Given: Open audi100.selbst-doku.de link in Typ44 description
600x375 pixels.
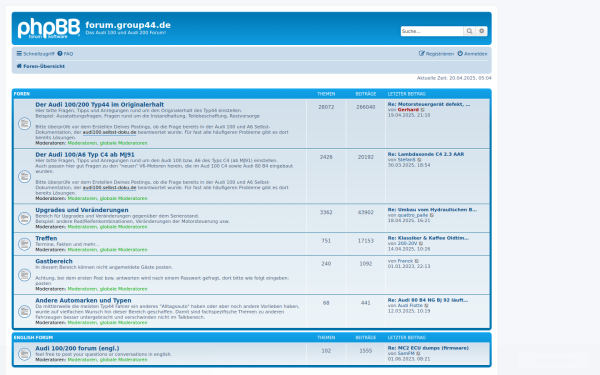Looking at the screenshot, I should tap(109, 132).
